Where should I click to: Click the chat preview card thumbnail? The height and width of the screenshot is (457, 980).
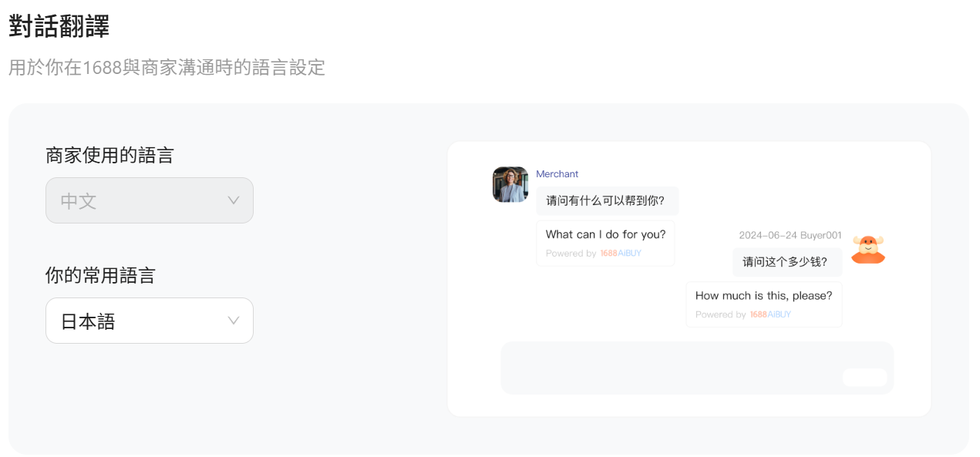(x=689, y=279)
